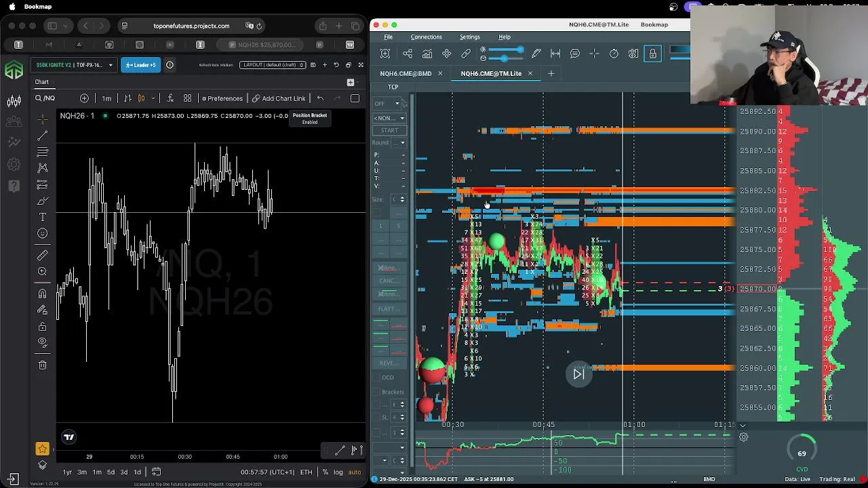Change the 1m interval selector
The height and width of the screenshot is (488, 868).
point(106,98)
